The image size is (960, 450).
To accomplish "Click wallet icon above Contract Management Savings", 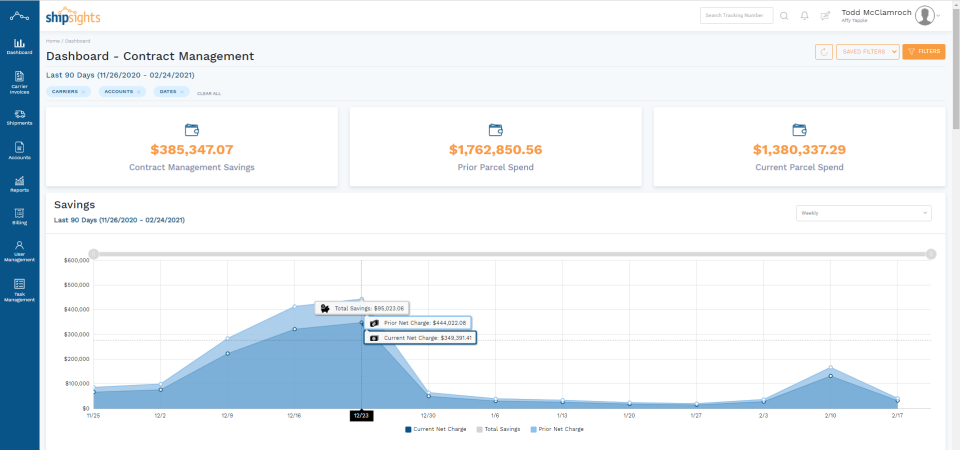I will tap(192, 130).
